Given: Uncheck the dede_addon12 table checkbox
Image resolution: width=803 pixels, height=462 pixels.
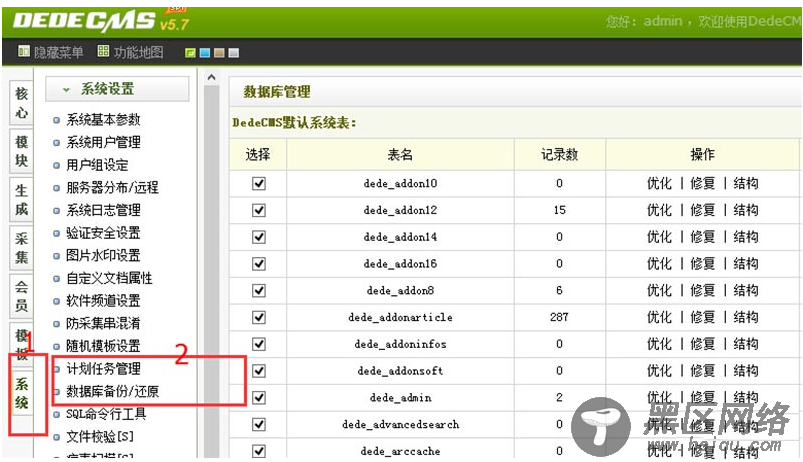Looking at the screenshot, I should [x=259, y=210].
